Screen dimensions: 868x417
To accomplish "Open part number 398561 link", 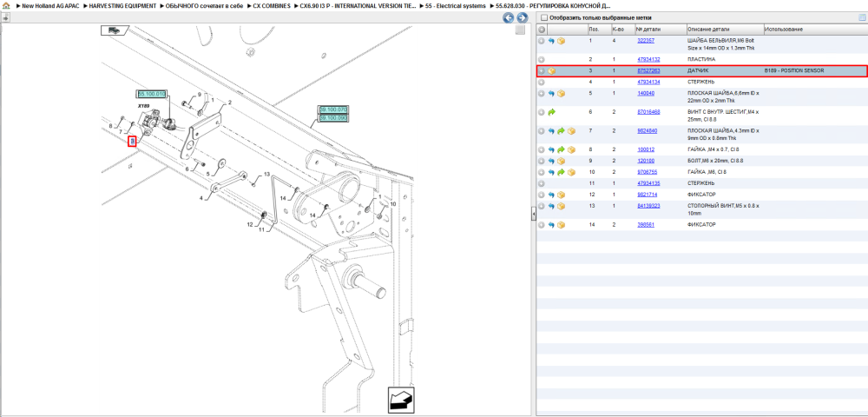I will point(646,225).
